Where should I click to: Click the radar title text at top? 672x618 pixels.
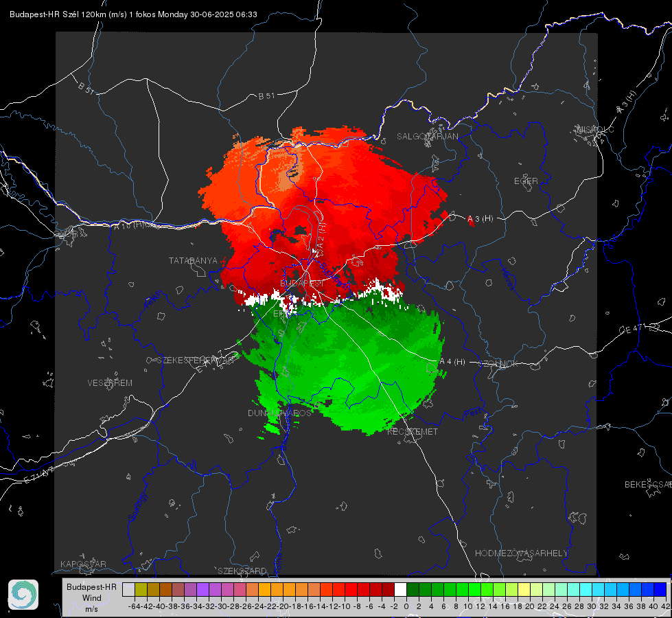tap(133, 14)
